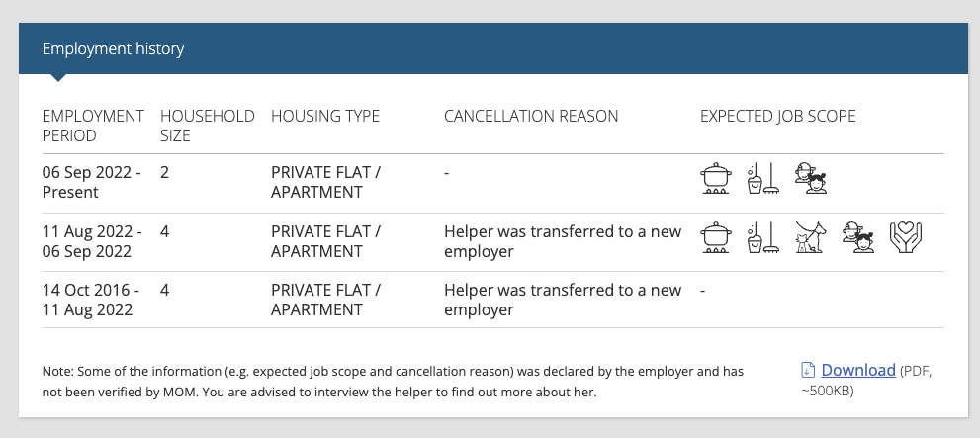Click cooking pot icon in current employment row

tap(716, 179)
